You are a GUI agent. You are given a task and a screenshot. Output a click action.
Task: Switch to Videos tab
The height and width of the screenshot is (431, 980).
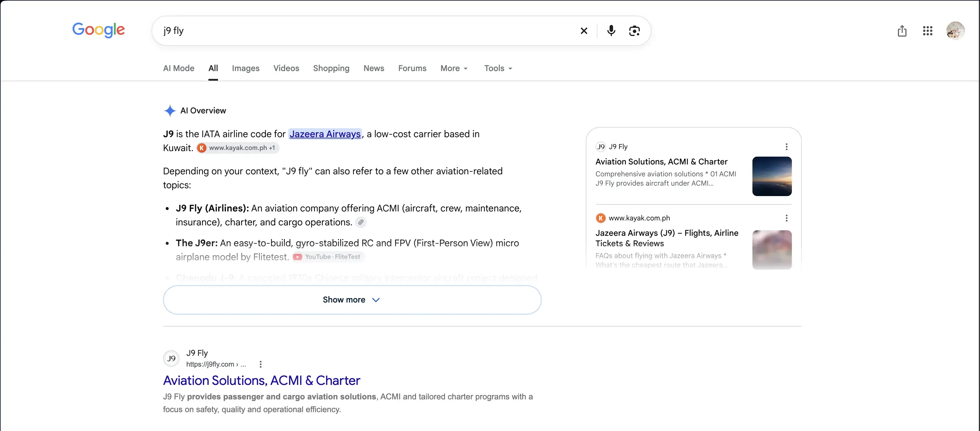286,68
